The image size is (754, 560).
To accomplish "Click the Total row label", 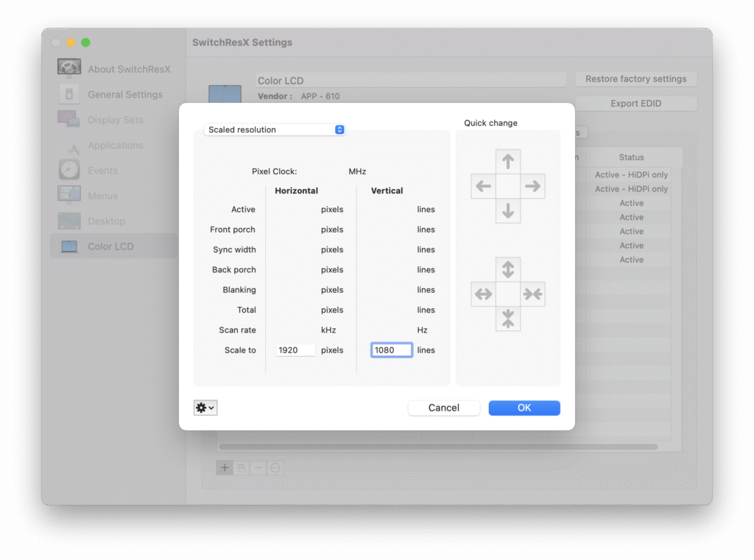I will [x=246, y=310].
